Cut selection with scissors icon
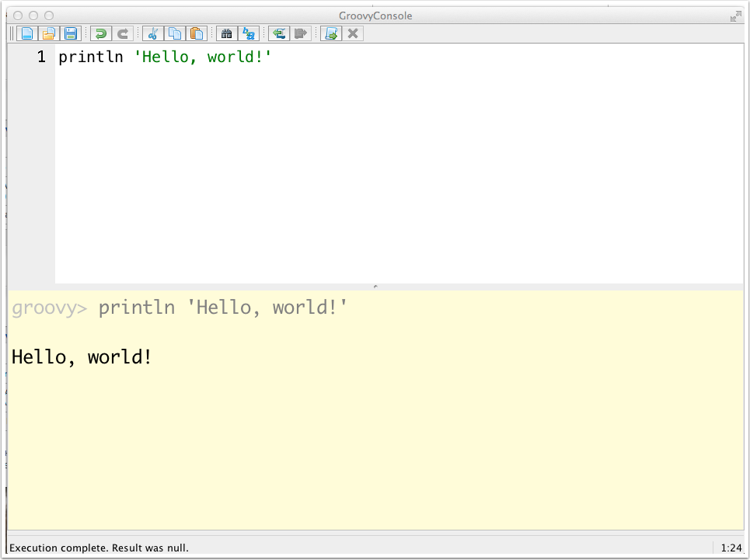This screenshot has height=560, width=750. (x=153, y=33)
